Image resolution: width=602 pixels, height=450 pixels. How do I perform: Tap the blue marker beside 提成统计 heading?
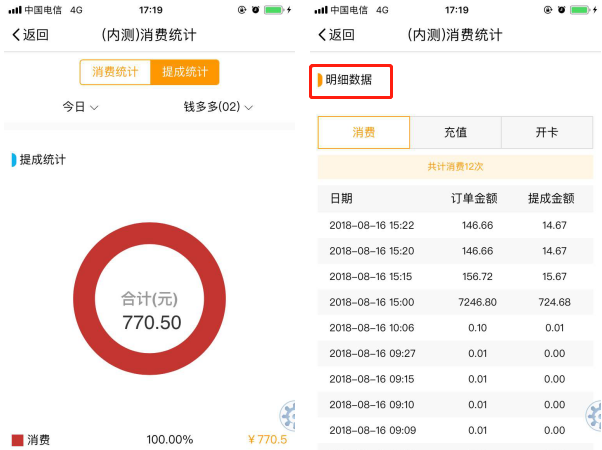click(14, 160)
